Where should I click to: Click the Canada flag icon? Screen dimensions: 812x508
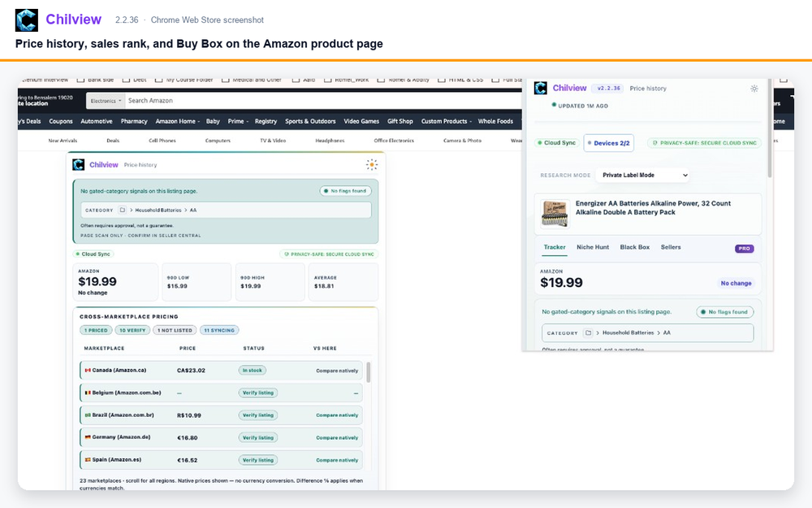click(88, 370)
